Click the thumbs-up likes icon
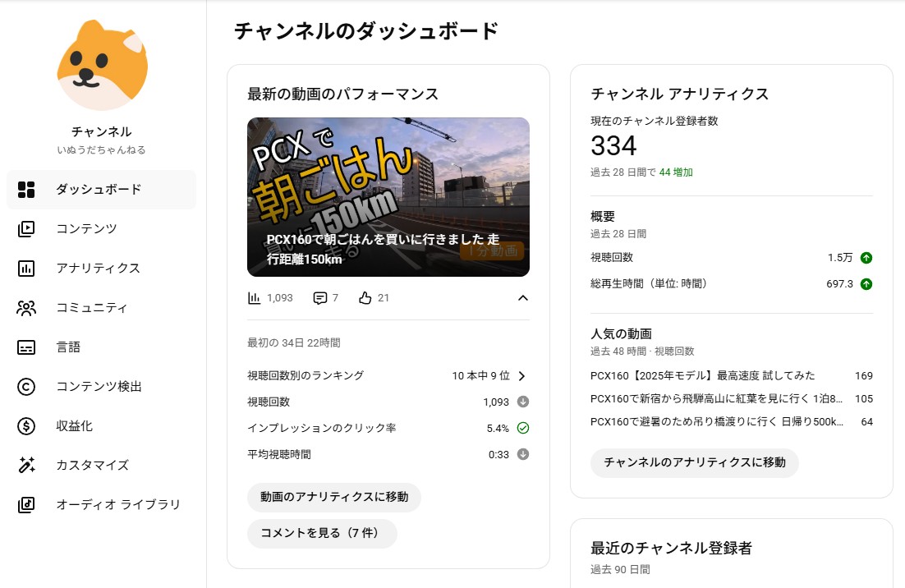Image resolution: width=905 pixels, height=588 pixels. click(x=365, y=298)
